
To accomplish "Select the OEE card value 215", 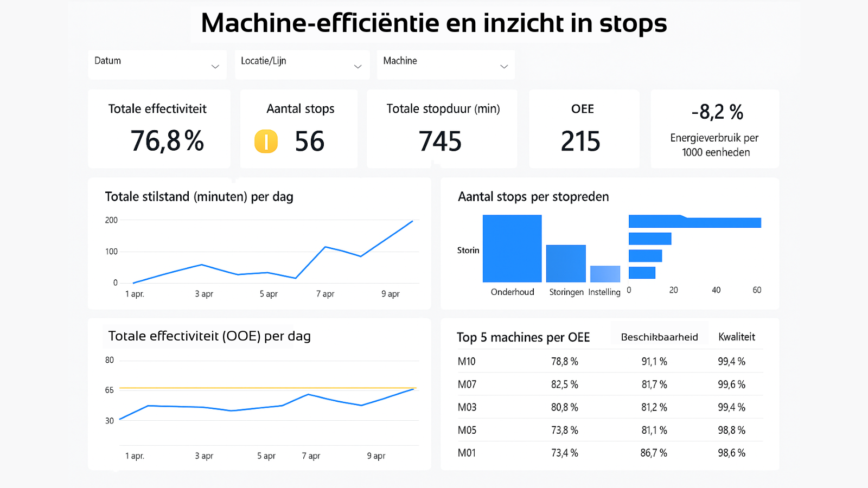I will click(580, 142).
